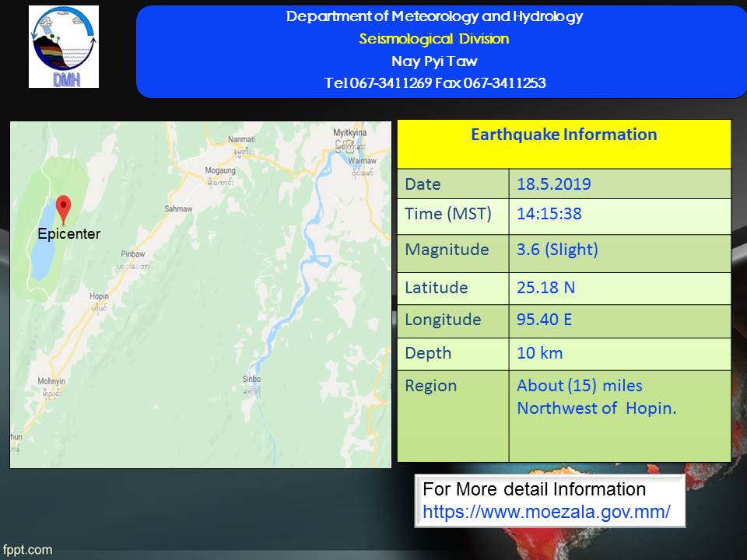Click the Mogaung town label on map
747x560 pixels.
point(220,170)
